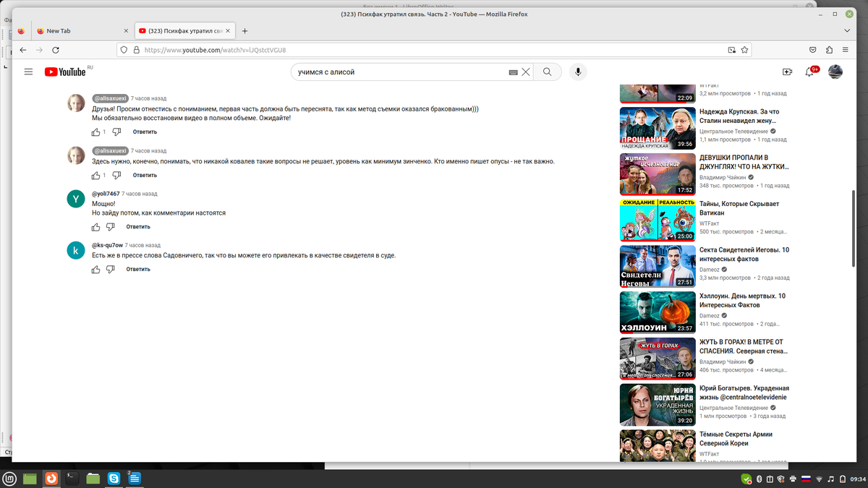The image size is (868, 488).
Task: Click @alisaxuexi on the first comment
Action: 110,98
